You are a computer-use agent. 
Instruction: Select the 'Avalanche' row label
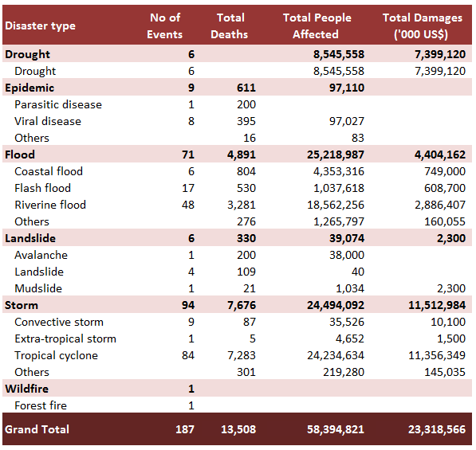[x=41, y=255]
